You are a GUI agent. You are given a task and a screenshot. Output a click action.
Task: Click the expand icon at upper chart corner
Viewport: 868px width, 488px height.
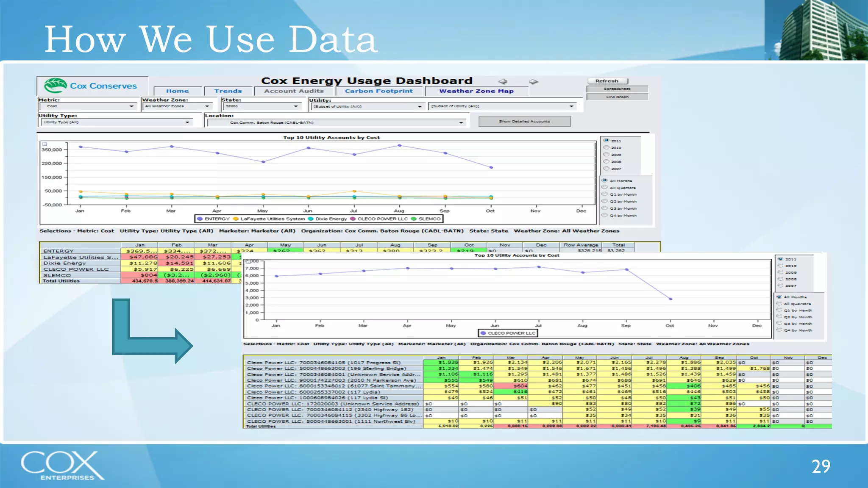point(45,144)
